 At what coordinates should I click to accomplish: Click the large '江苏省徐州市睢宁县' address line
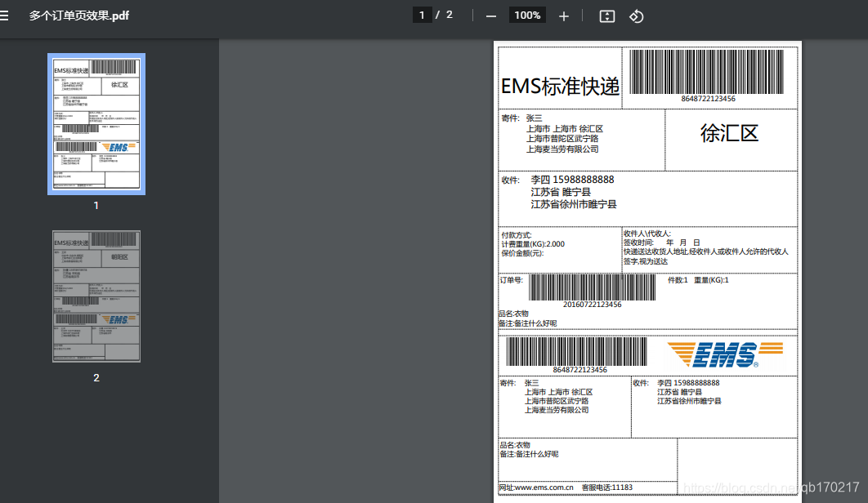click(x=574, y=204)
